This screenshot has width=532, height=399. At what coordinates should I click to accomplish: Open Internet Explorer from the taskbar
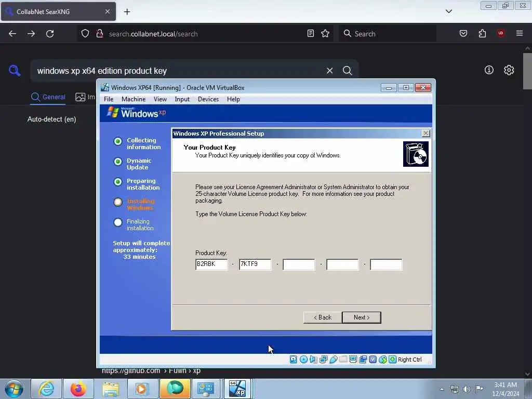46,389
